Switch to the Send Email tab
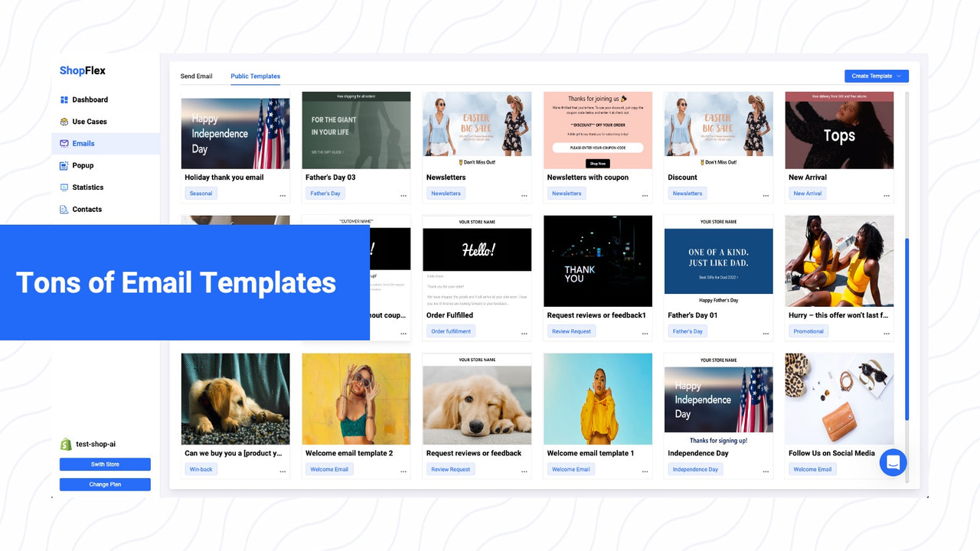The height and width of the screenshot is (551, 980). (196, 77)
